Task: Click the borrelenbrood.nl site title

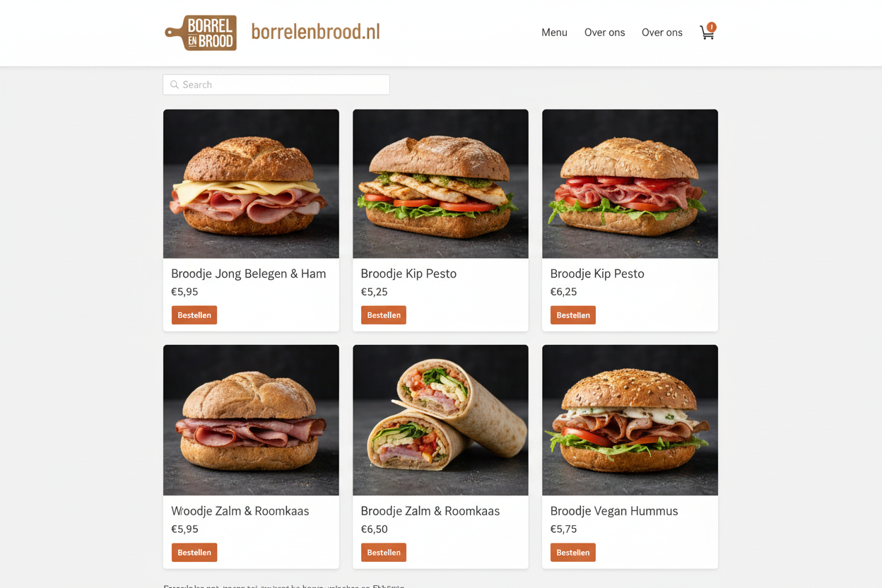Action: (315, 32)
